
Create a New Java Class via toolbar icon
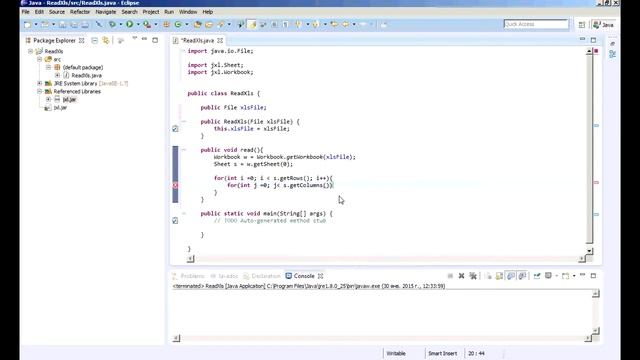click(178, 24)
